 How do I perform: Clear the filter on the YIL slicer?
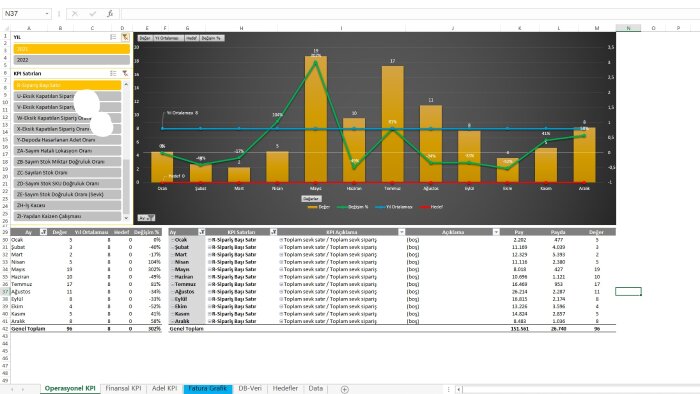point(125,37)
